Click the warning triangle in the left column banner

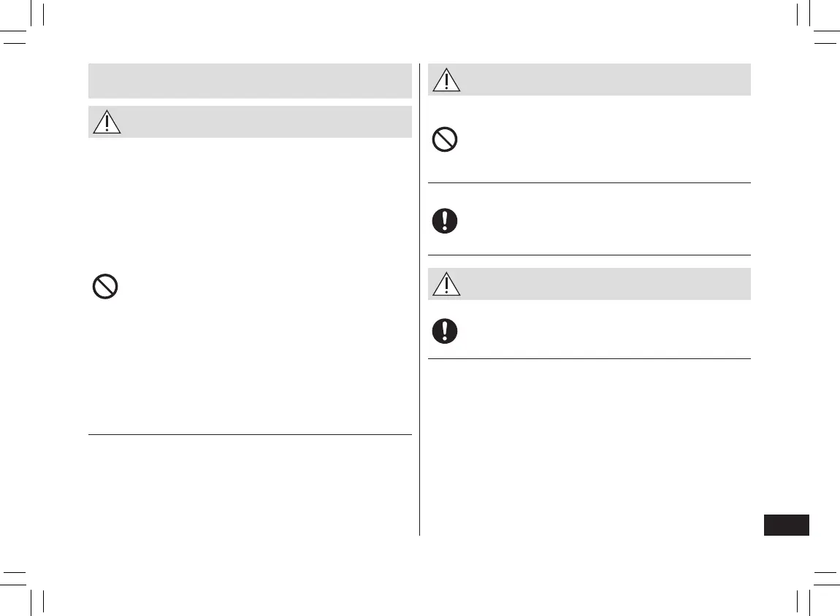pyautogui.click(x=107, y=123)
